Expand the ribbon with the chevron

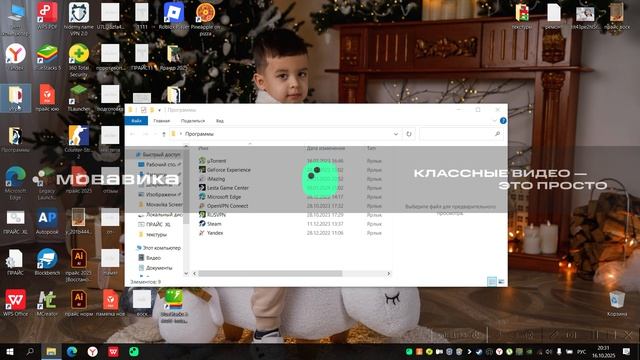pyautogui.click(x=494, y=120)
